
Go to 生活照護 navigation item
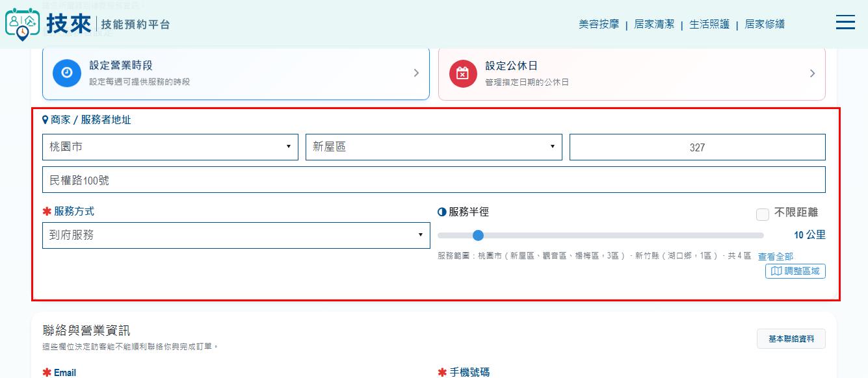709,24
